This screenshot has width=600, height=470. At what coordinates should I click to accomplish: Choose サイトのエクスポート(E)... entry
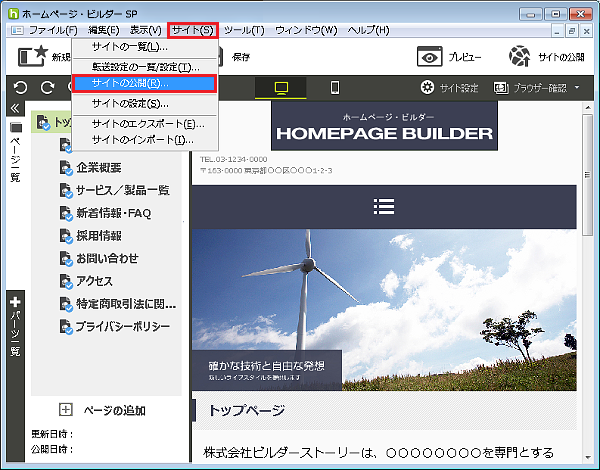(x=145, y=124)
